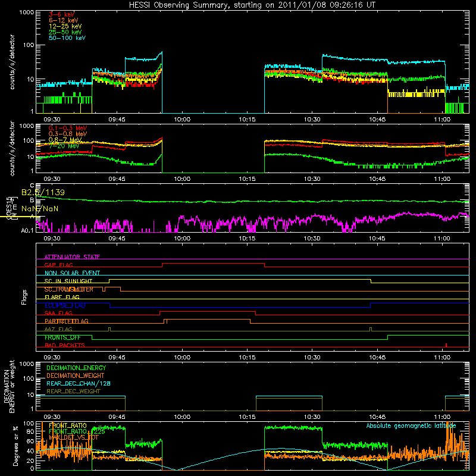Select the 3-6 keV legend label

[x=61, y=14]
